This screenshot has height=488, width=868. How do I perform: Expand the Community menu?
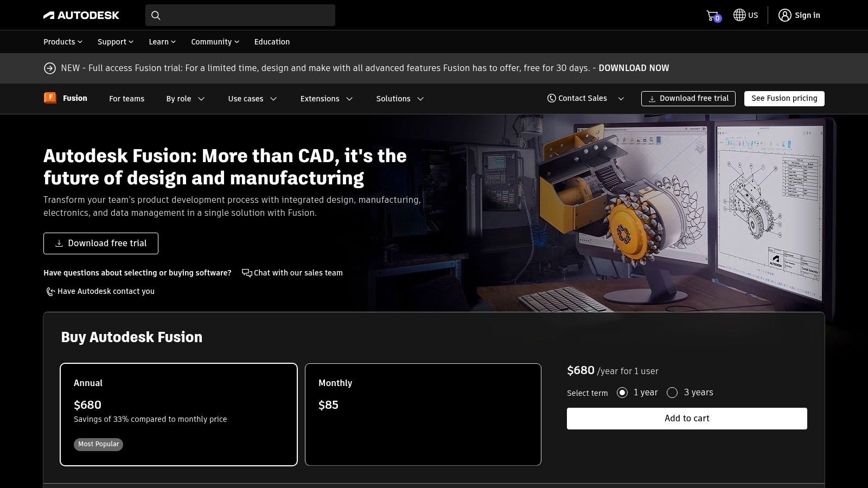click(x=215, y=42)
